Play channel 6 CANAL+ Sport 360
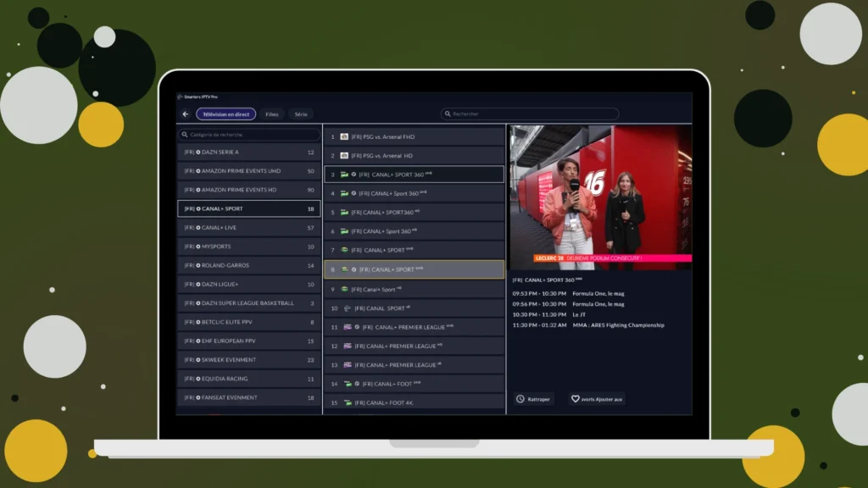The image size is (868, 488). pos(414,231)
